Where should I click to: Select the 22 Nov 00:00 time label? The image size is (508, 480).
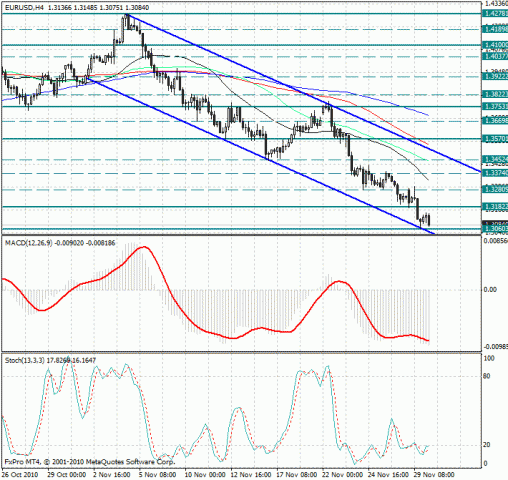tap(342, 475)
